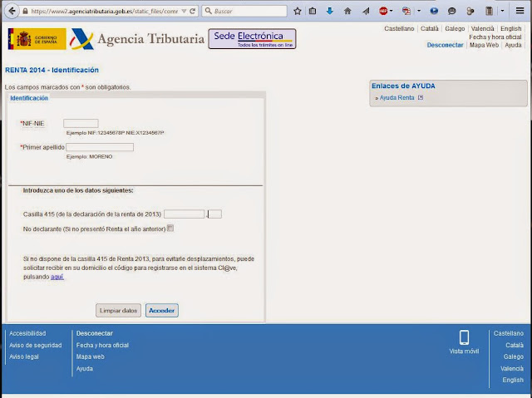
Task: Open the dropdown arrow next to PDF icon
Action: coord(419,11)
